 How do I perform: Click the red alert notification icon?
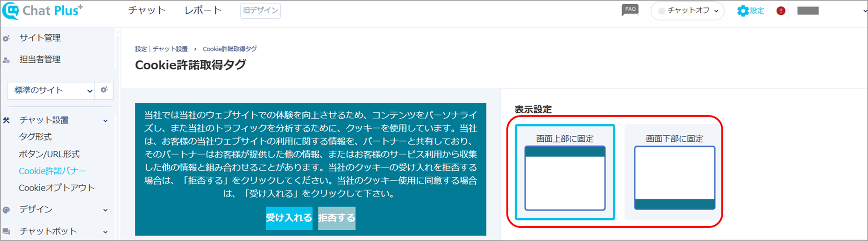781,11
